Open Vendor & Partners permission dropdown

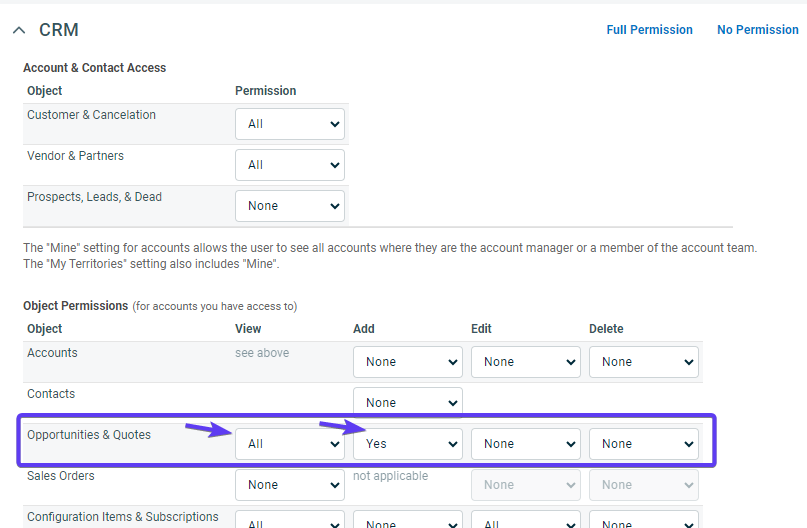pos(290,165)
